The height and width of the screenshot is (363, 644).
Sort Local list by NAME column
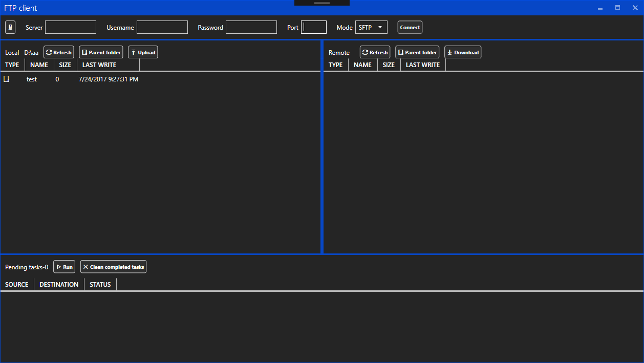coord(39,65)
